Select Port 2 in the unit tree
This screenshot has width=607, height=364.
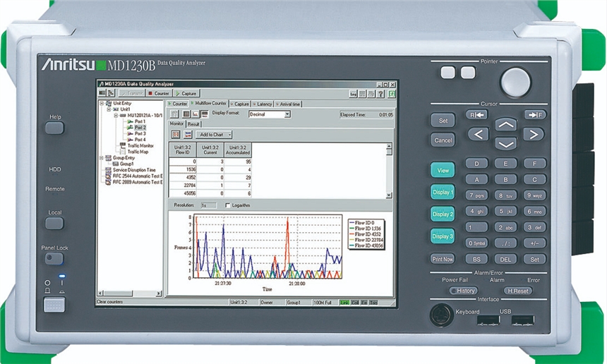coord(140,127)
